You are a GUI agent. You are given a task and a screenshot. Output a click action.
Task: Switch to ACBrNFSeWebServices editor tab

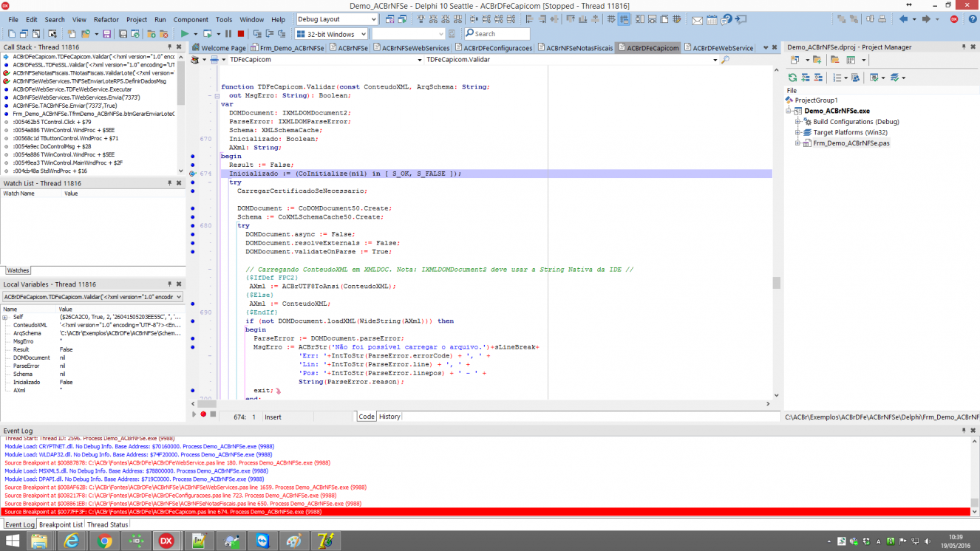411,48
